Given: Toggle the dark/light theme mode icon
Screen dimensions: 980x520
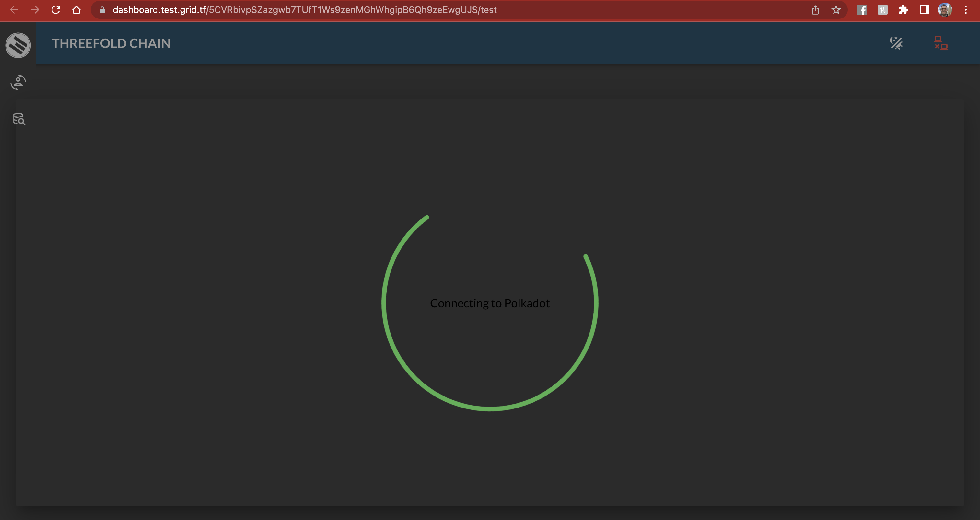Looking at the screenshot, I should click(896, 43).
